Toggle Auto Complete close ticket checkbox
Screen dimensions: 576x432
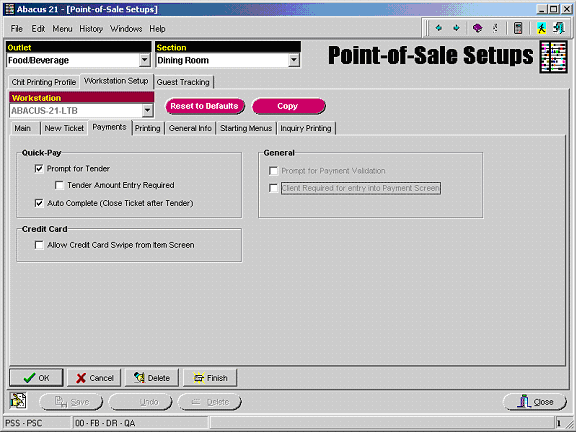[x=39, y=203]
